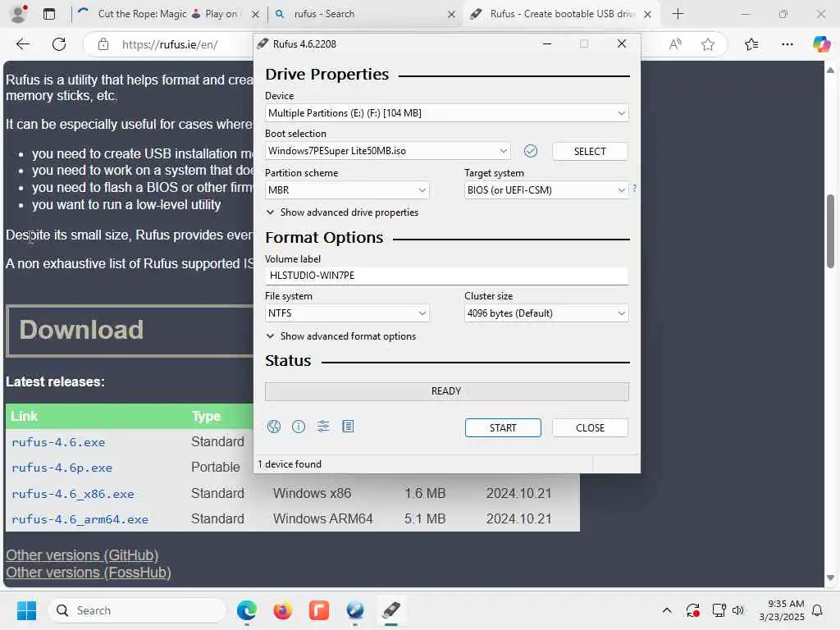The width and height of the screenshot is (840, 630).
Task: Expand Show advanced drive properties
Action: [342, 212]
